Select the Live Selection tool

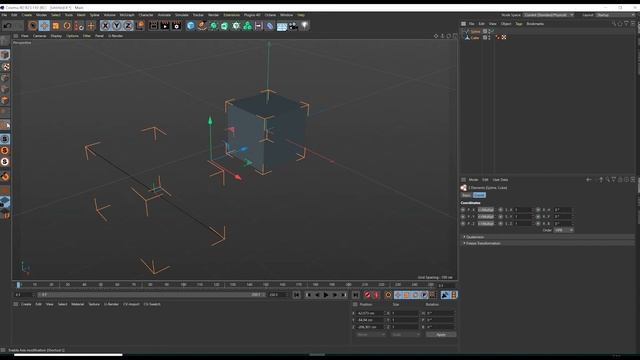(x=33, y=26)
